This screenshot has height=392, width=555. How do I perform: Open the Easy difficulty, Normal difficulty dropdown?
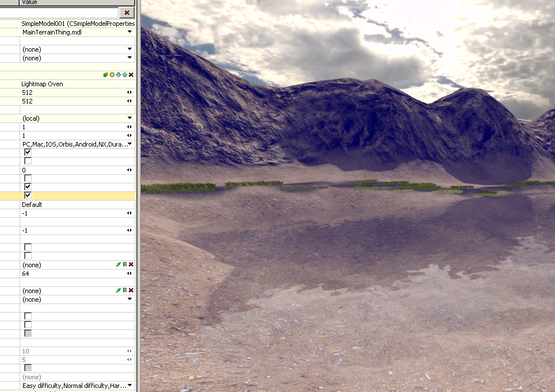click(129, 385)
